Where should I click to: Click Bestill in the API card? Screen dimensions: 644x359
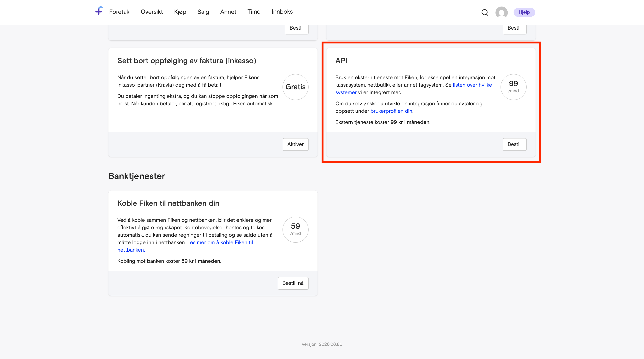tap(514, 144)
